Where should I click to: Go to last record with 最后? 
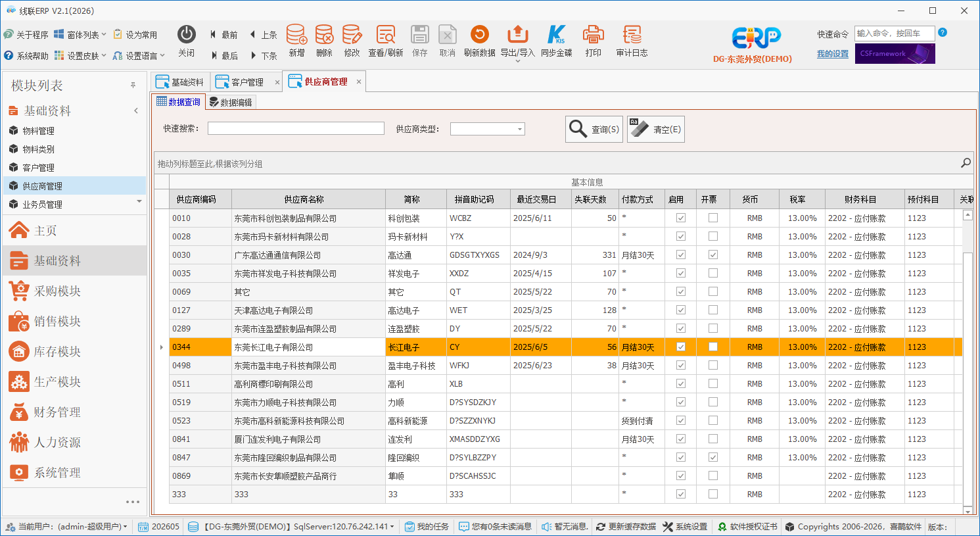[x=223, y=56]
